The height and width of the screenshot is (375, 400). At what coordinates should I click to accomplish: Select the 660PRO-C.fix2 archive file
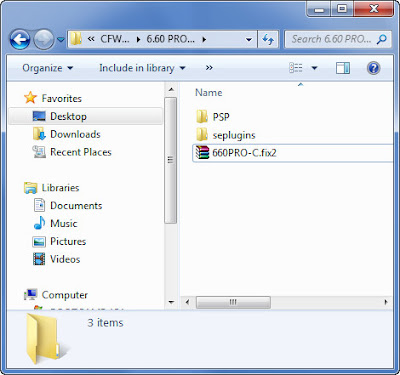[x=293, y=153]
